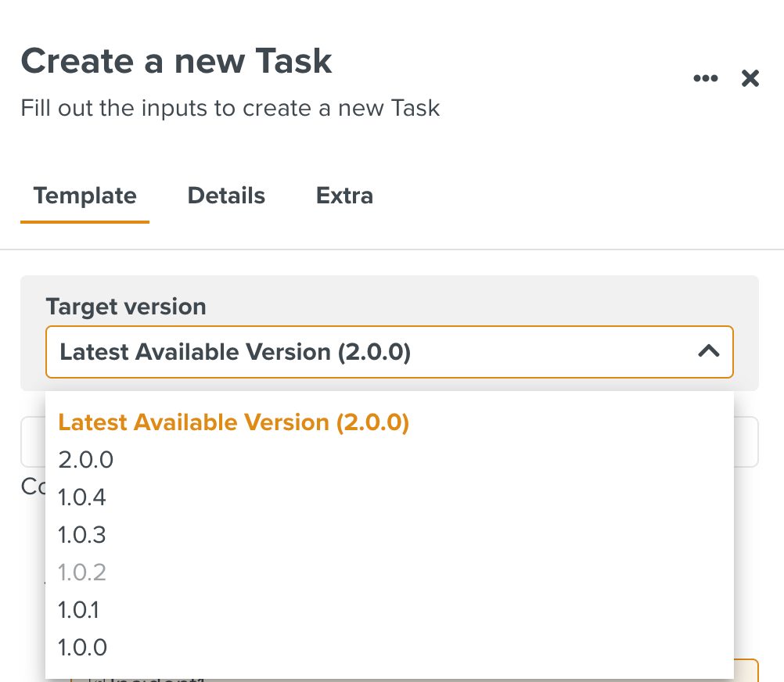Select highlighted Latest Available Version (2.0.0) option
The image size is (784, 682).
click(x=234, y=422)
